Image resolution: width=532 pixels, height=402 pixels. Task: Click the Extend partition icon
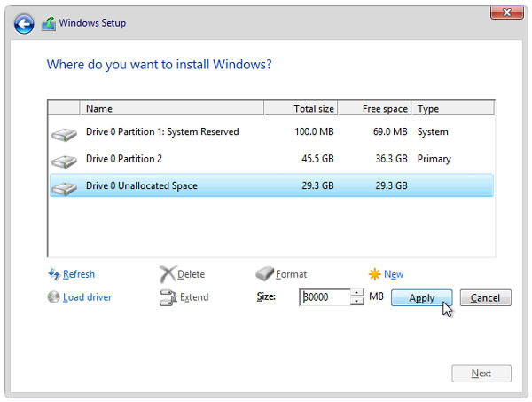tap(168, 297)
